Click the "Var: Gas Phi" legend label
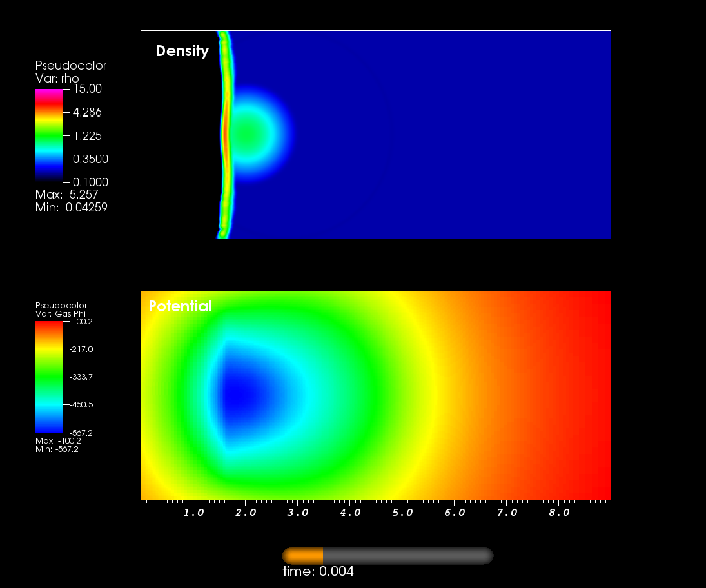706x588 pixels. [59, 313]
